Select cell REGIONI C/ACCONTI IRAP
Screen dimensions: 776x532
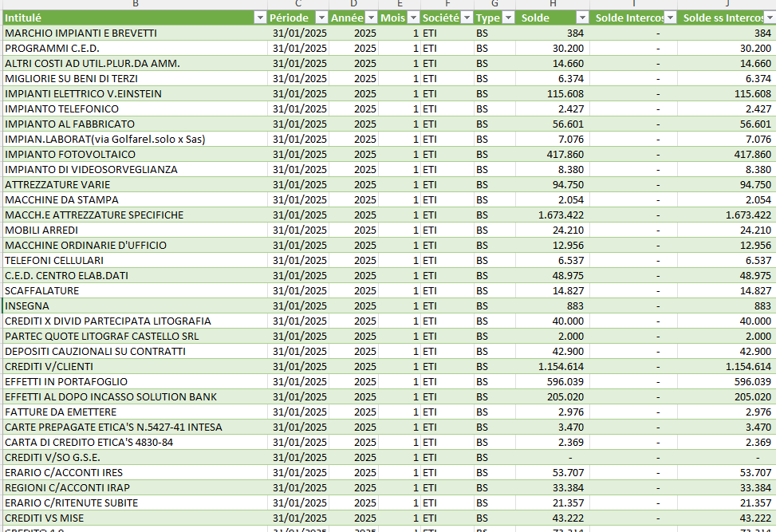[135, 488]
